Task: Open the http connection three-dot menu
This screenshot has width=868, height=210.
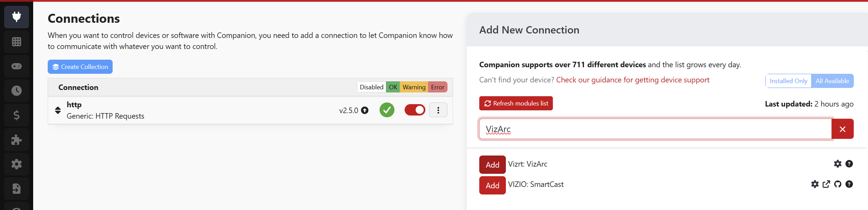Action: click(x=438, y=110)
